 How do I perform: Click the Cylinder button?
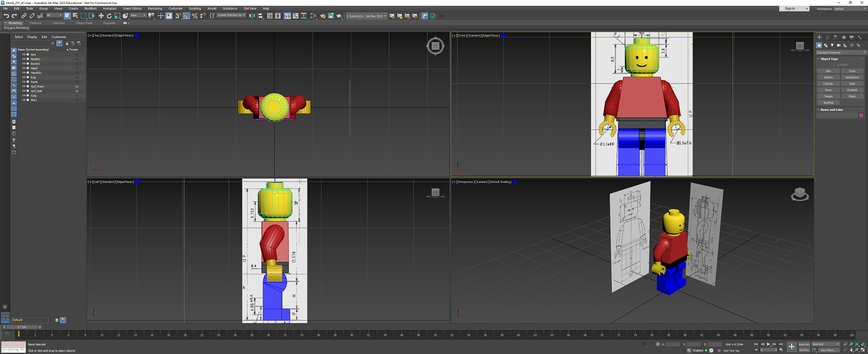click(828, 84)
